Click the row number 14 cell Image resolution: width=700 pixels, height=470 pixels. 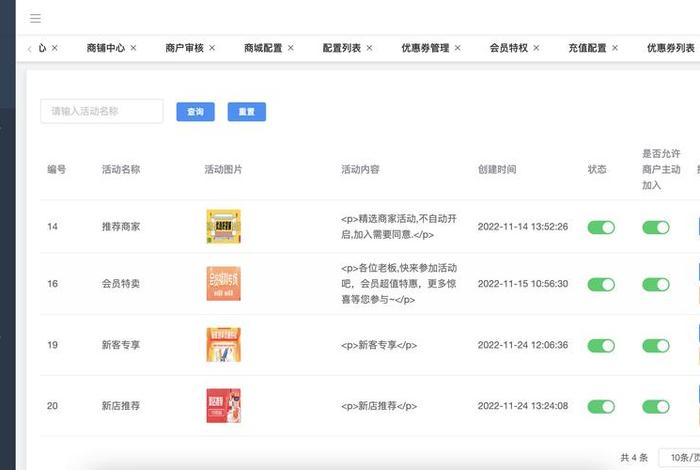(52, 226)
